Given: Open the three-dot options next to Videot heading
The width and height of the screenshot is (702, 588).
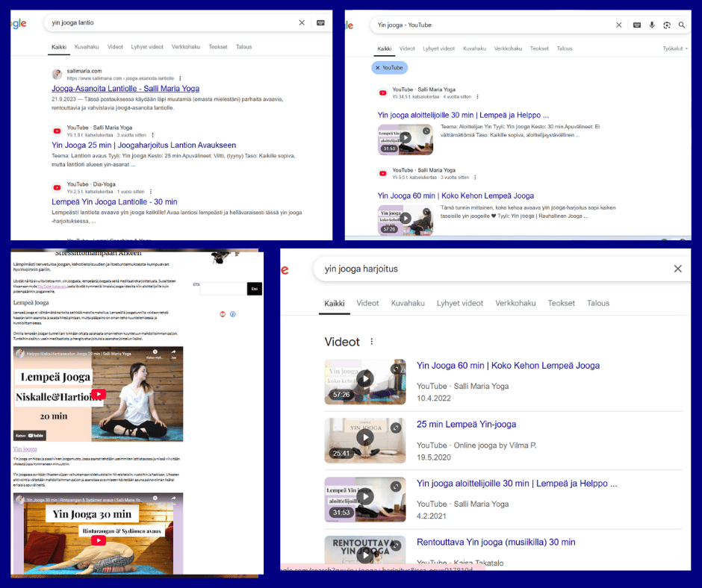Looking at the screenshot, I should click(371, 341).
